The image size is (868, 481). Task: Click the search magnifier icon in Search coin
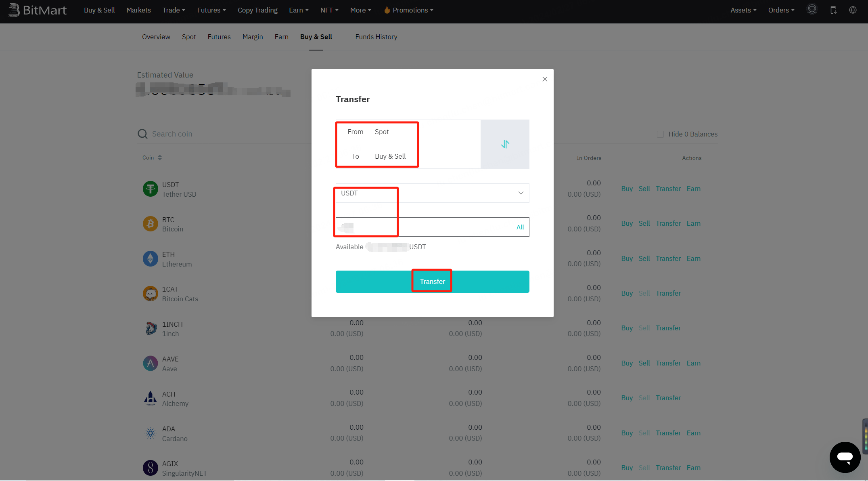[142, 134]
